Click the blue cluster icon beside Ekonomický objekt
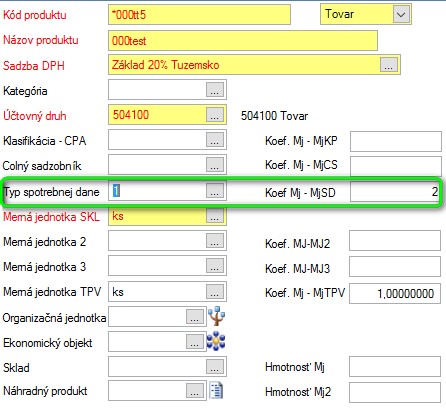The image size is (446, 415). (x=216, y=341)
